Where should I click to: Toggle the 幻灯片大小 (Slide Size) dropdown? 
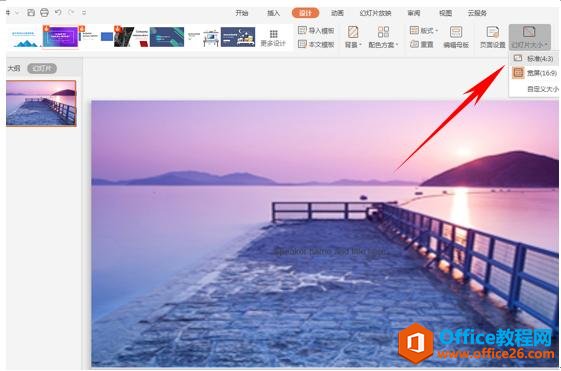[x=530, y=37]
